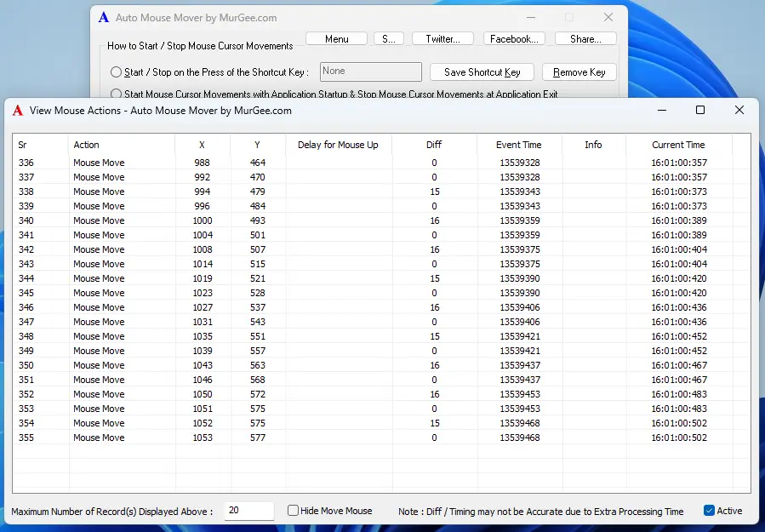Click the Action column header

point(122,145)
